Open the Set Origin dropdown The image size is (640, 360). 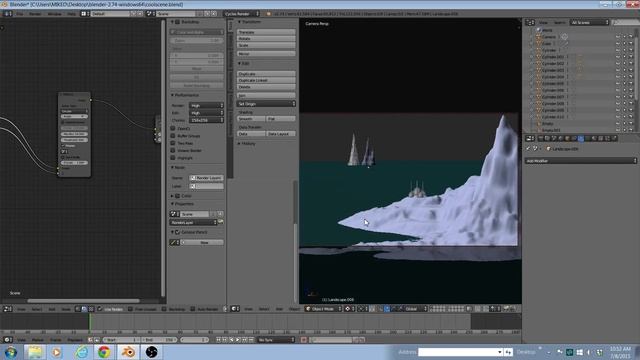266,104
